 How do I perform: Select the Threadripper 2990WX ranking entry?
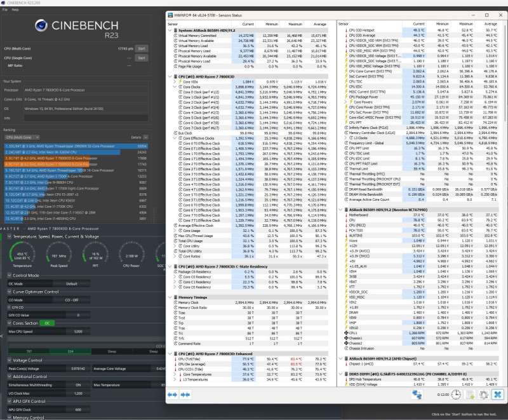[76, 146]
